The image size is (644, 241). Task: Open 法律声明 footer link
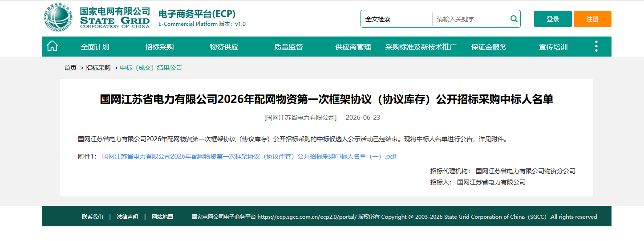127,217
